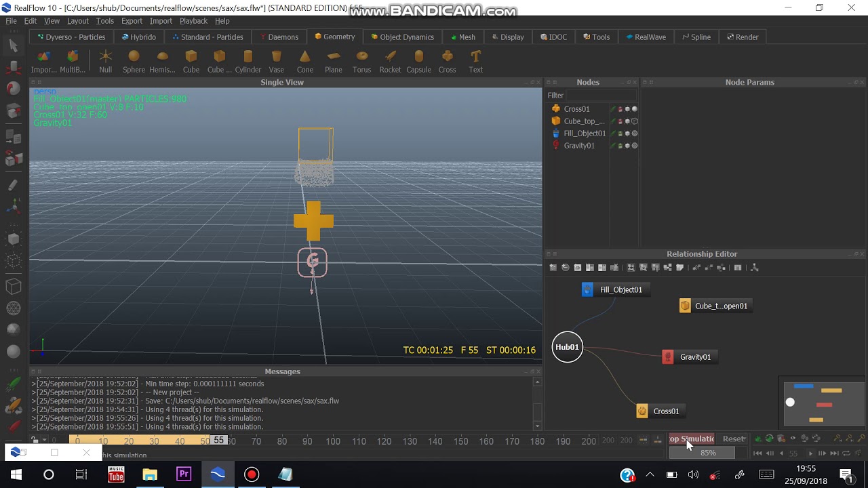
Task: Switch to the Dyverso - Particles tab
Action: click(71, 37)
